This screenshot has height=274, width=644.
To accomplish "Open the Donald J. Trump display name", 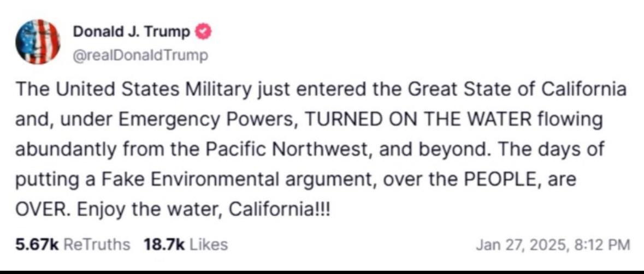I will point(132,32).
